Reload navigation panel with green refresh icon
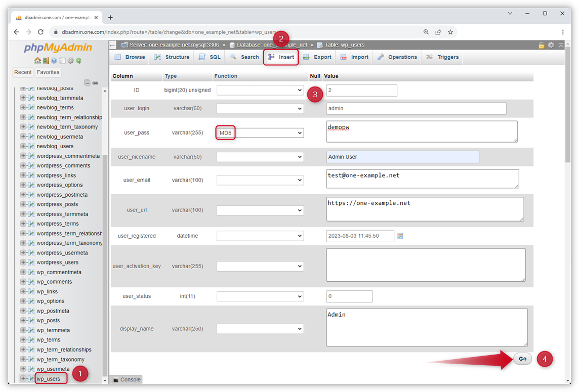Viewport: 579px width, 392px height. point(78,61)
